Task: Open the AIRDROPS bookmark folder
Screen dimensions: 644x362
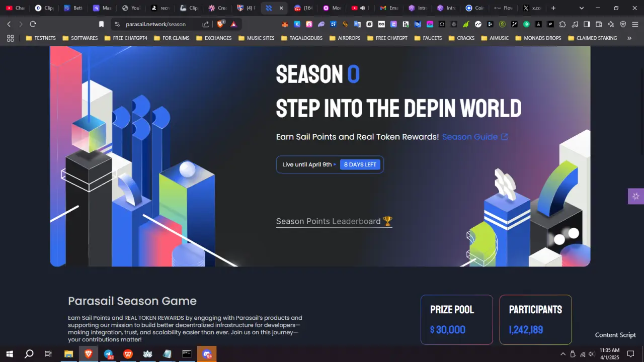Action: [345, 38]
